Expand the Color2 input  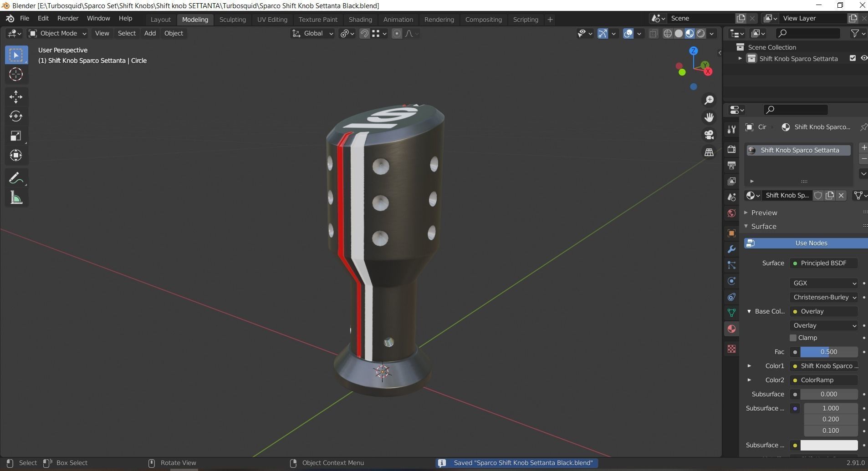[x=749, y=380]
